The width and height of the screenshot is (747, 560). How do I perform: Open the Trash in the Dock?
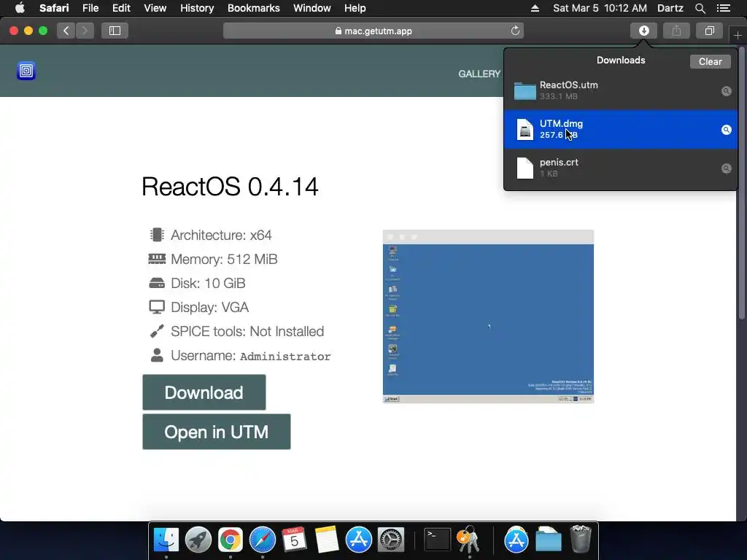click(x=580, y=539)
